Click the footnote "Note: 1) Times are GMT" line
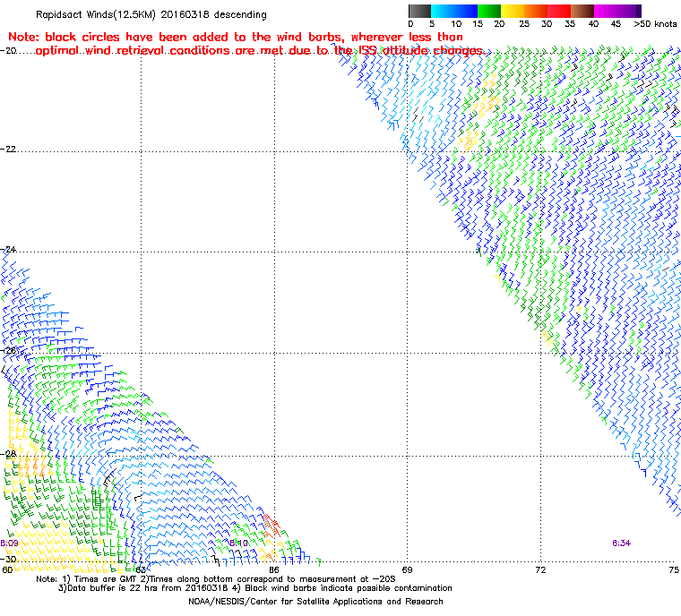 (x=216, y=579)
